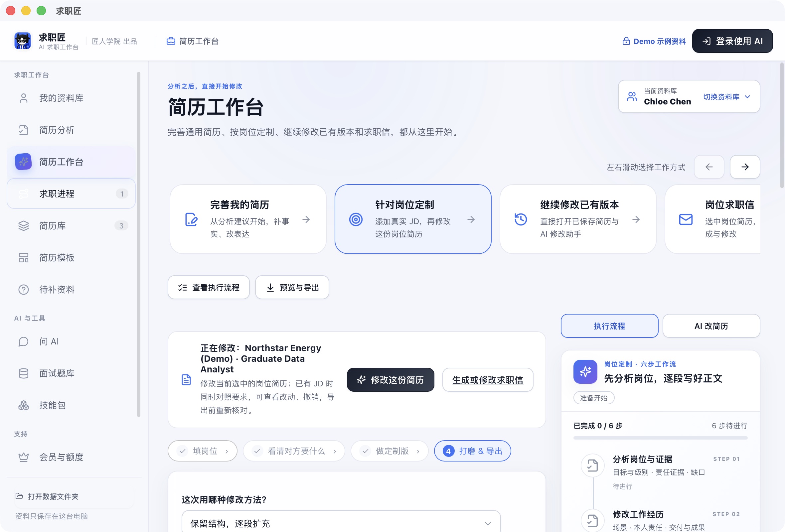The width and height of the screenshot is (785, 532).
Task: Go to the 看清对方要什么 step chip
Action: tap(294, 451)
